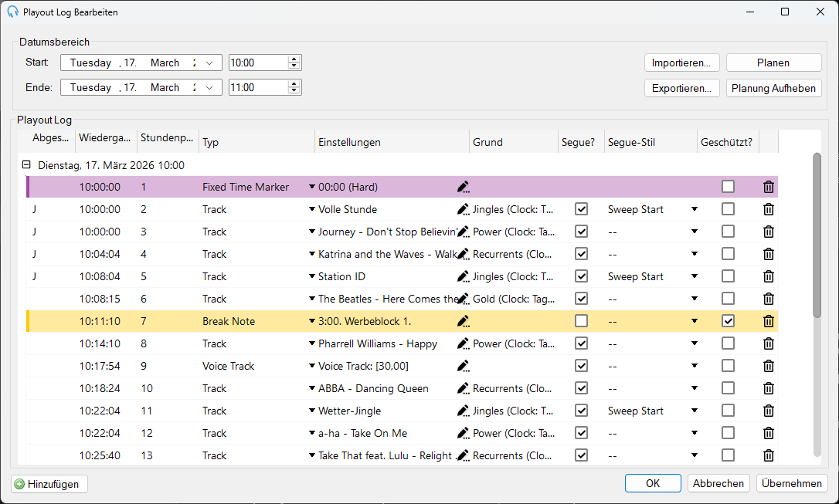Click the Übernehmen button
The height and width of the screenshot is (504, 839).
point(792,483)
